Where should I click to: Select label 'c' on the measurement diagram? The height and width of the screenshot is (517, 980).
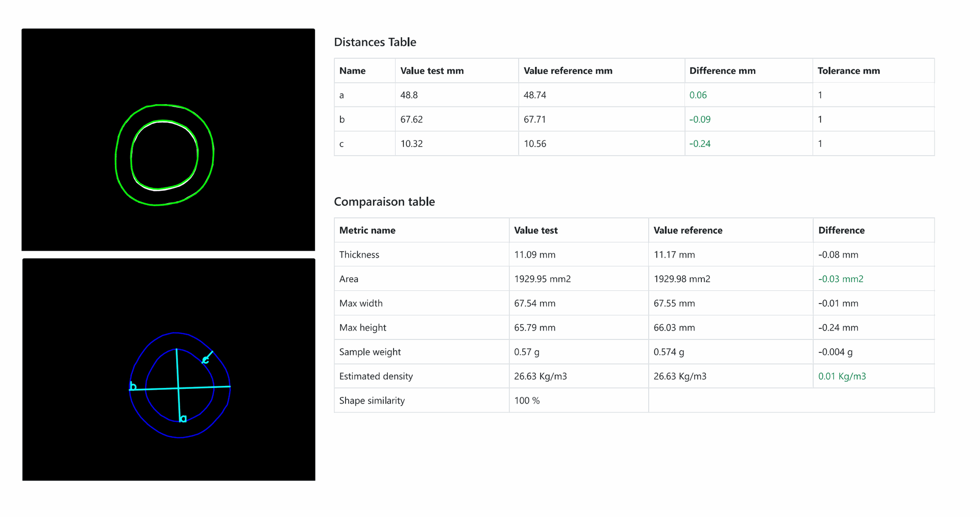[205, 360]
